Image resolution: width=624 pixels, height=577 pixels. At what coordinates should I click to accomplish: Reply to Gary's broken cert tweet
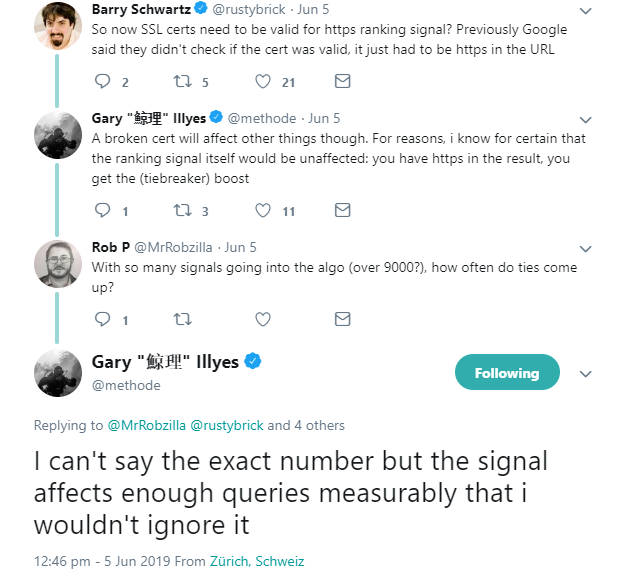pyautogui.click(x=102, y=211)
